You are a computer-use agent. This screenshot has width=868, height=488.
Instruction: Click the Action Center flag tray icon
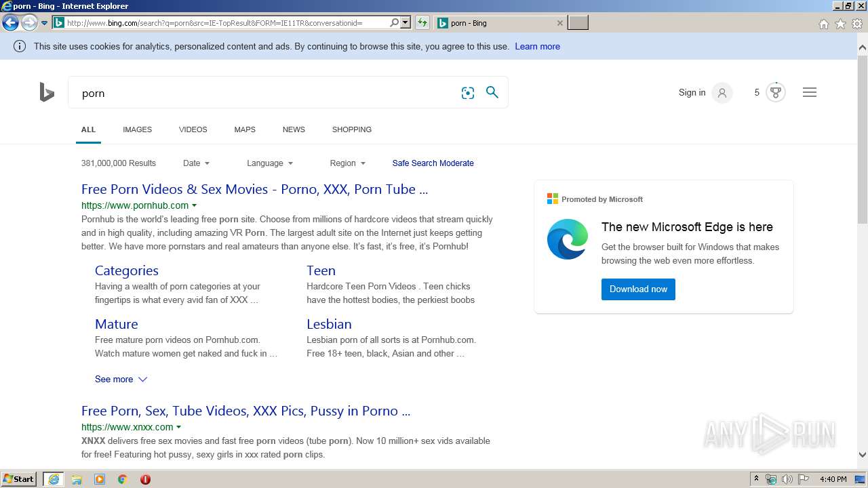coord(804,479)
